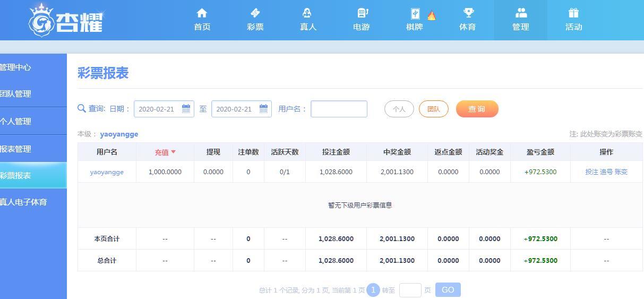Open the 体育 trophy icon

click(468, 13)
